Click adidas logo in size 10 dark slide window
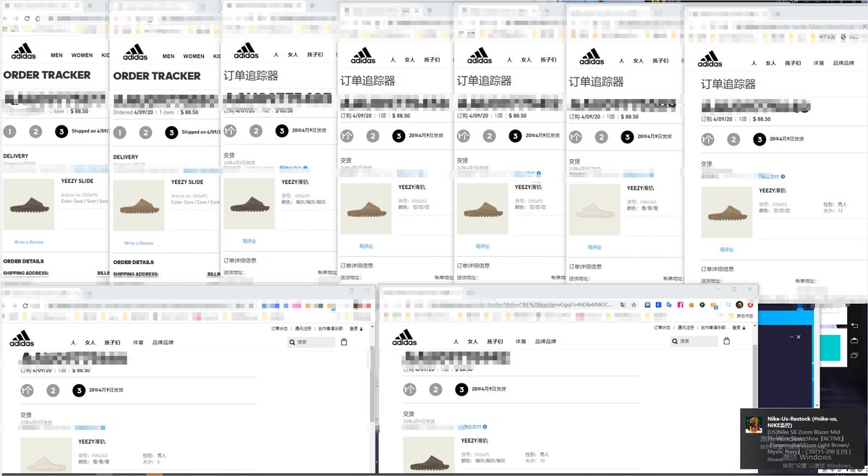This screenshot has height=476, width=868. (404, 338)
